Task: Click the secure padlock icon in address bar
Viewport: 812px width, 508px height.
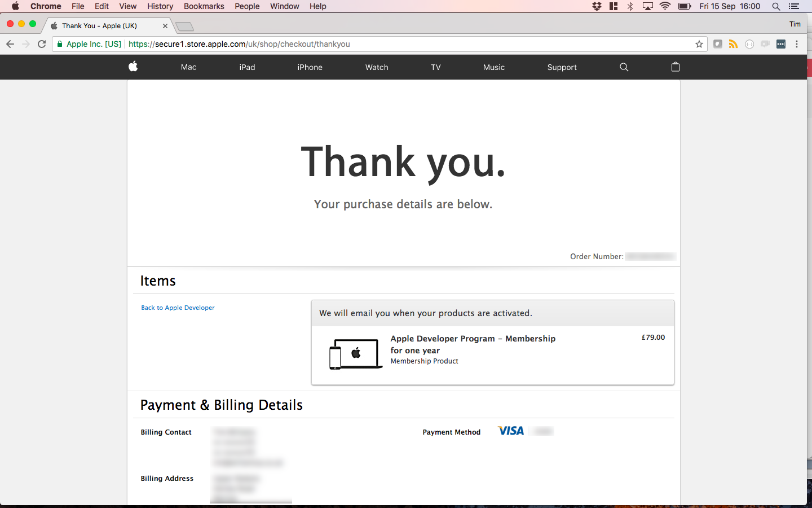Action: click(x=60, y=44)
